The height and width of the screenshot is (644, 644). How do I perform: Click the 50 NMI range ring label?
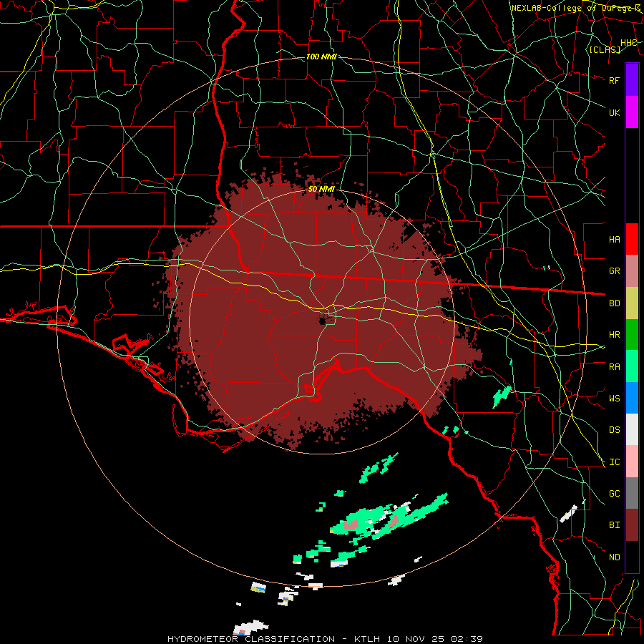(321, 189)
